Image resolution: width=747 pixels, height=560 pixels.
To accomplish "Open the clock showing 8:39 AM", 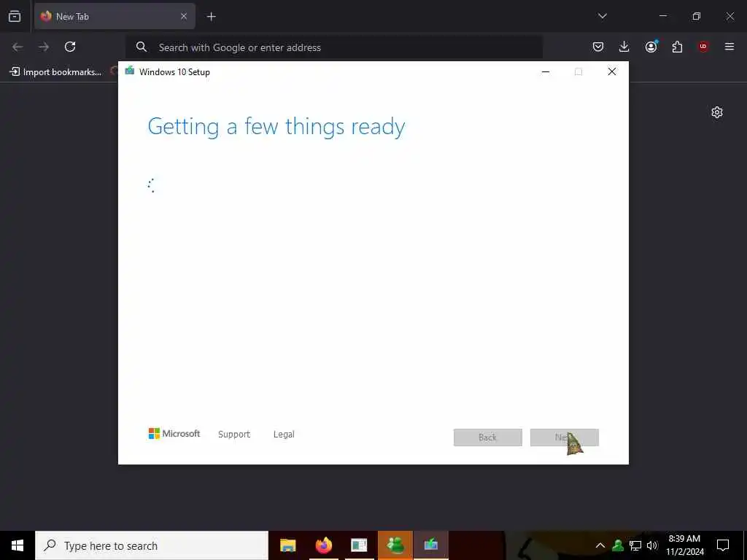I will point(684,545).
